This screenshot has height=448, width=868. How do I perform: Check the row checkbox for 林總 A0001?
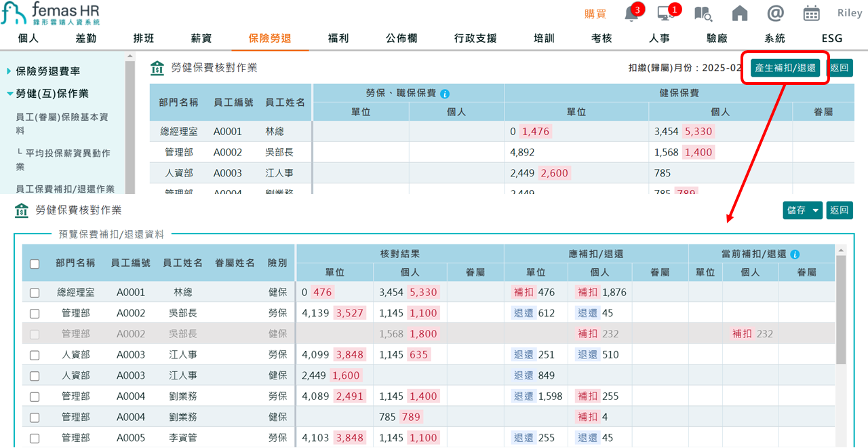35,294
